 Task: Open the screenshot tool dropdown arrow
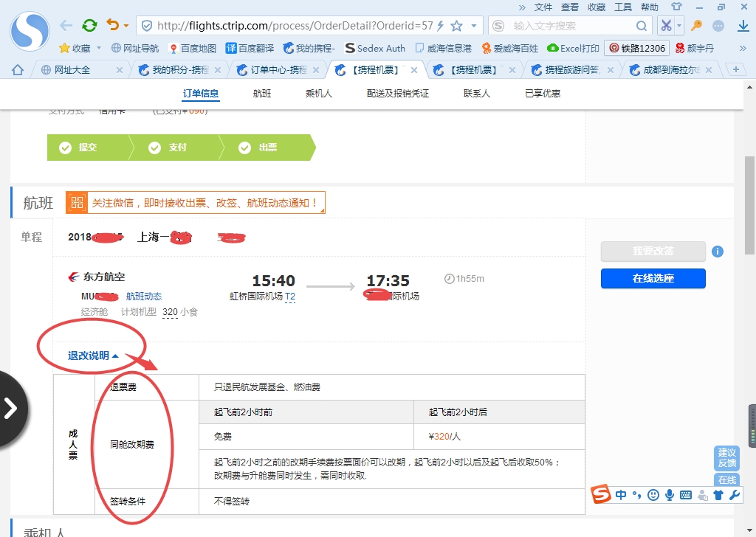click(x=679, y=26)
